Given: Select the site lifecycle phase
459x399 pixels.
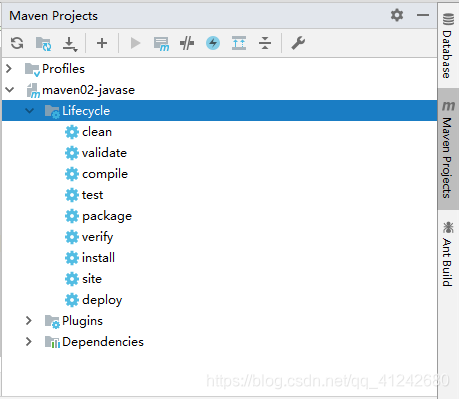Looking at the screenshot, I should 92,279.
